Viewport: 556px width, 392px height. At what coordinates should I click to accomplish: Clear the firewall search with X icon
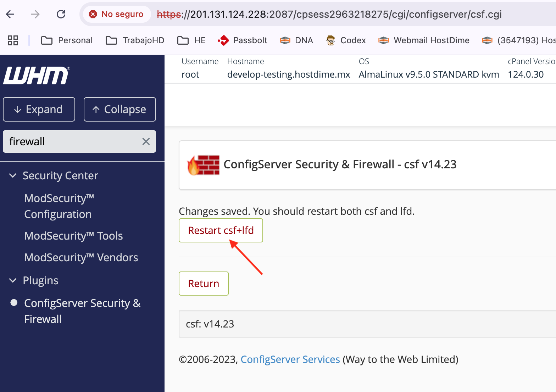(x=146, y=141)
